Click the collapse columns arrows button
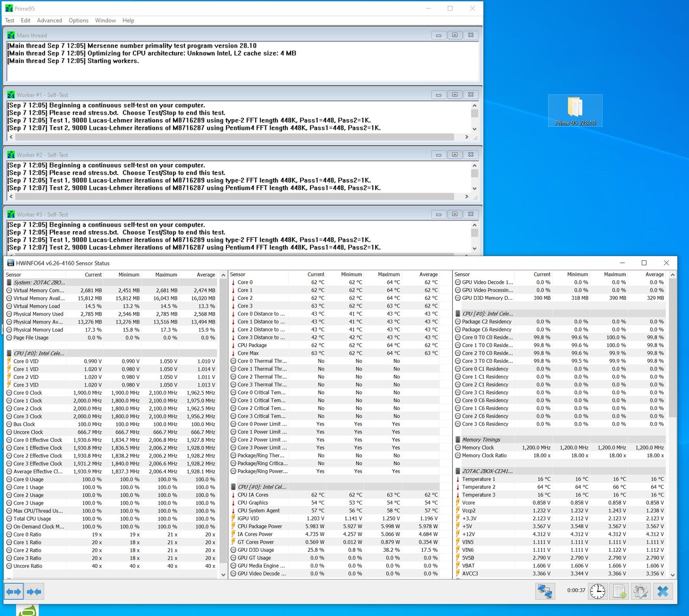Viewport: 689px width, 616px height. [34, 591]
